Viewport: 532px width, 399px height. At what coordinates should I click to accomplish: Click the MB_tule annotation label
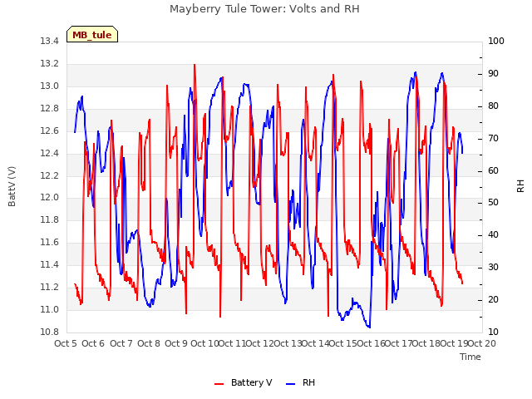coord(92,34)
